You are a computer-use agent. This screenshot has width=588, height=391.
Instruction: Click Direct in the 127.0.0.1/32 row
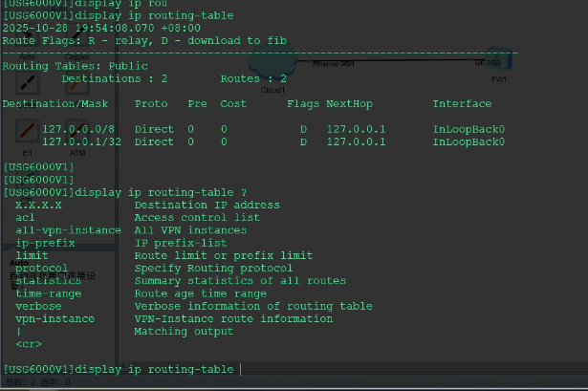154,142
